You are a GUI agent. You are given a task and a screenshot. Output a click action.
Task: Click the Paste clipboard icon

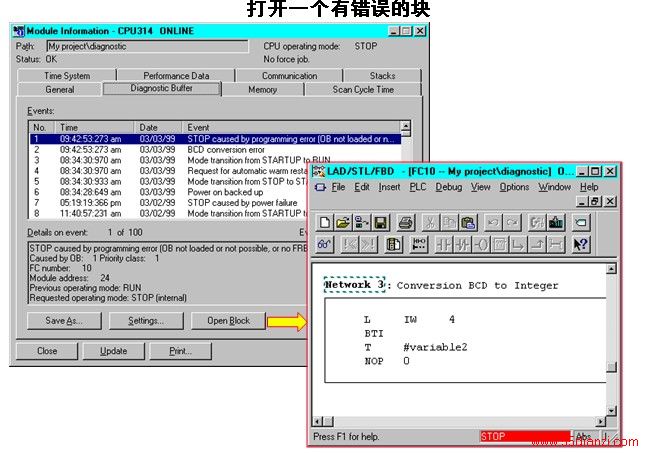(468, 223)
